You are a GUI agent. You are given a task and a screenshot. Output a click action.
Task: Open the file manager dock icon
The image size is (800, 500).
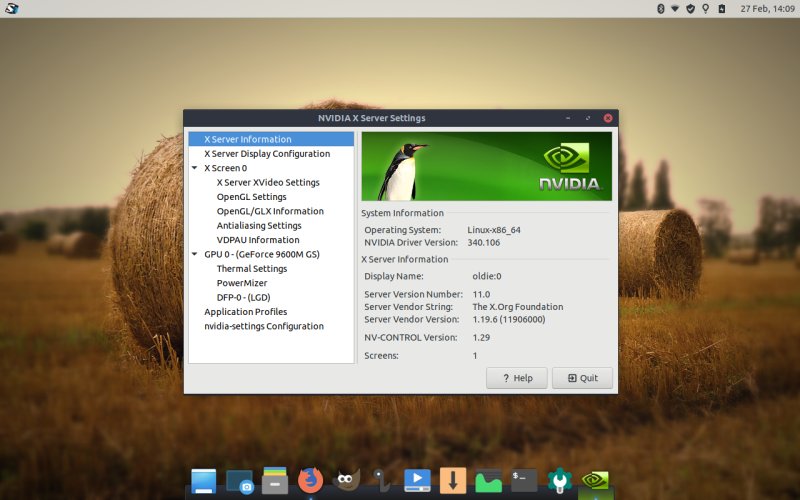(275, 481)
